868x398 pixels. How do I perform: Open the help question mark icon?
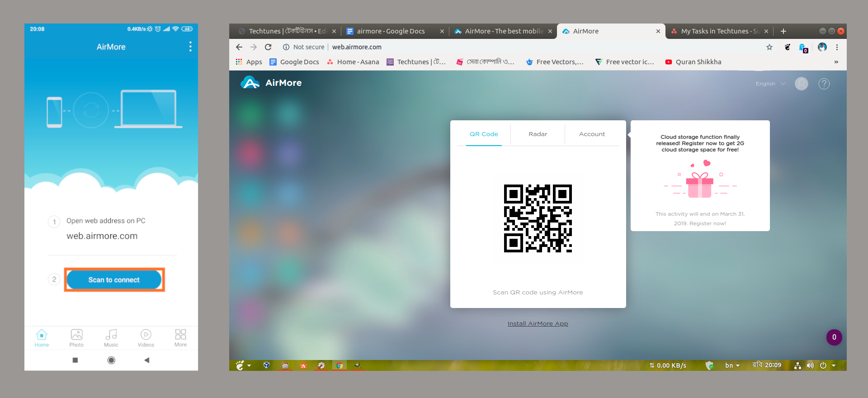pyautogui.click(x=824, y=84)
